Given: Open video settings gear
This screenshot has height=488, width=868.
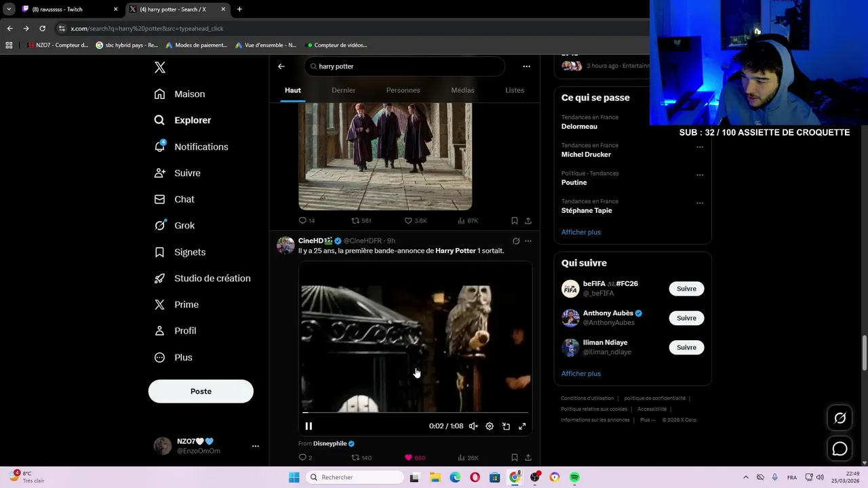Looking at the screenshot, I should [490, 426].
